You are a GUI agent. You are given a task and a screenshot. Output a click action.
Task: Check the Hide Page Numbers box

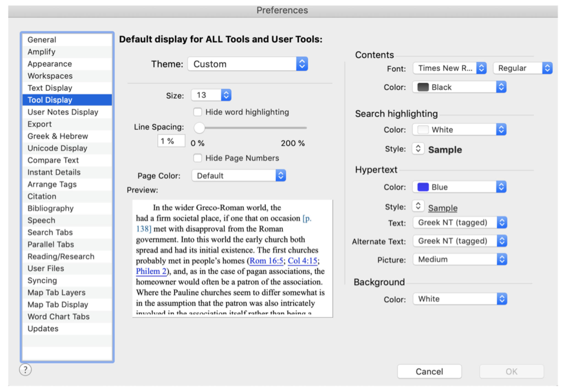coord(198,158)
